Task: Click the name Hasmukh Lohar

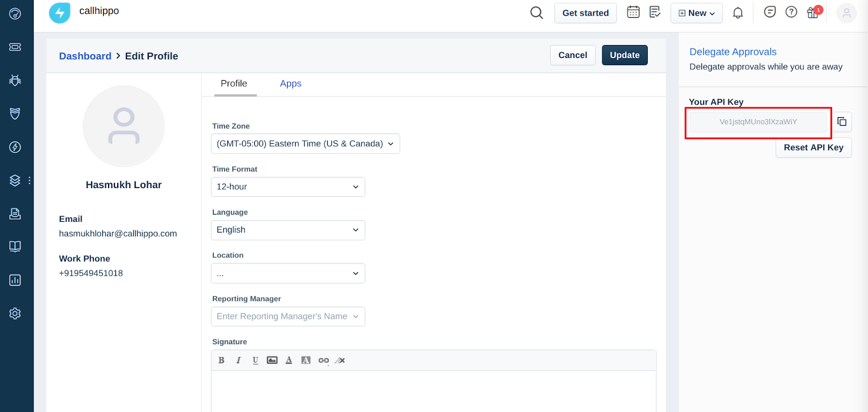Action: coord(124,185)
